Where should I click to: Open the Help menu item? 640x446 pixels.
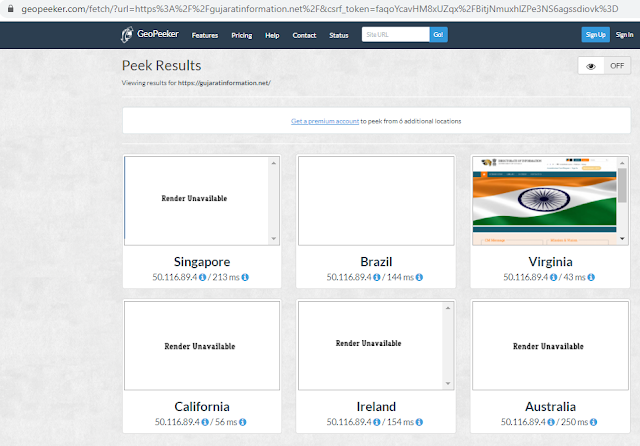click(272, 36)
